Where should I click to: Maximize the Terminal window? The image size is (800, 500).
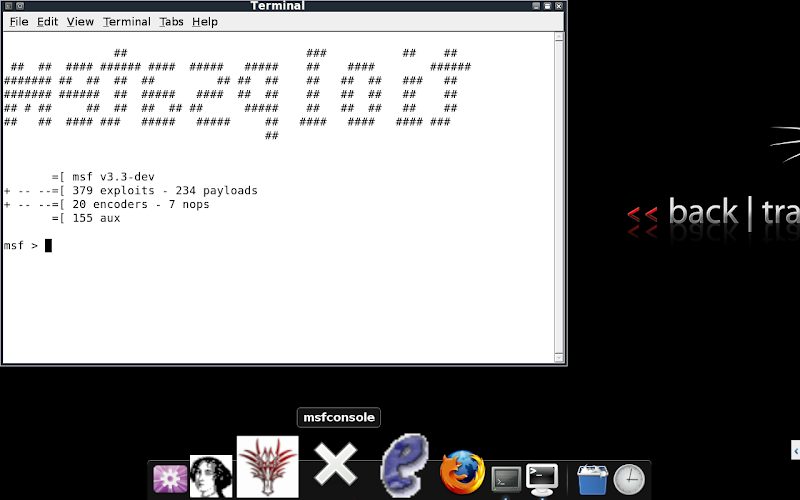tap(547, 6)
